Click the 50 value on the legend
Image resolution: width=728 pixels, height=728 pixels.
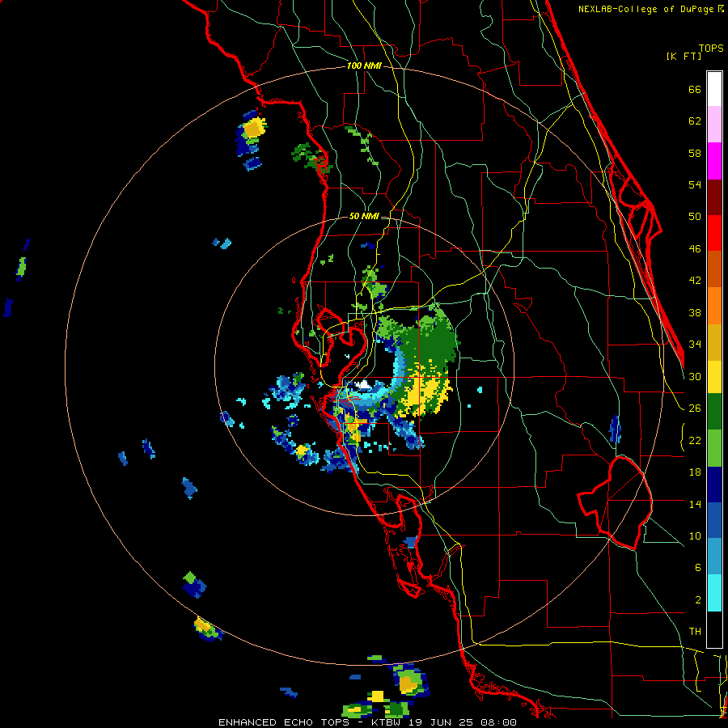tap(695, 217)
